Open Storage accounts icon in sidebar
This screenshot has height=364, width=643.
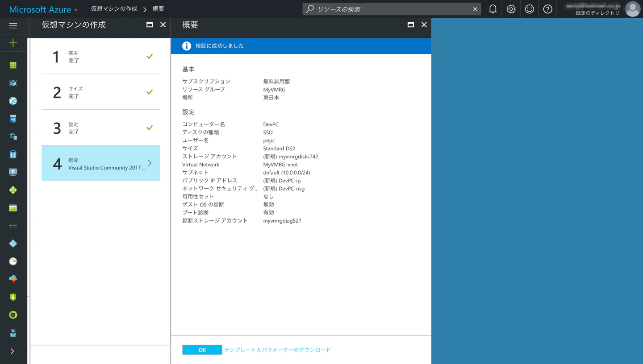[x=13, y=208]
